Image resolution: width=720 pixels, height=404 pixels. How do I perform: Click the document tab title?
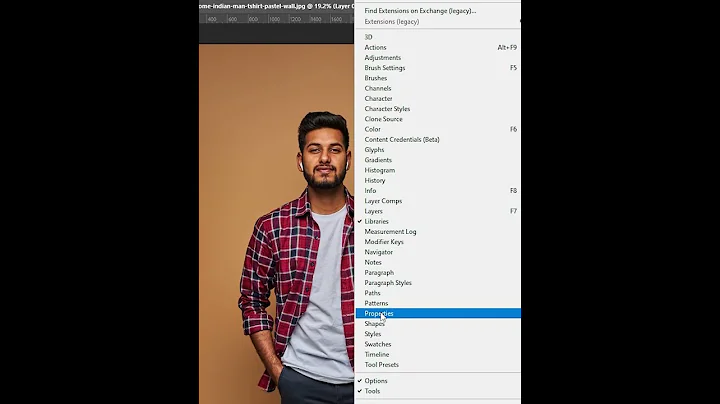coord(276,6)
